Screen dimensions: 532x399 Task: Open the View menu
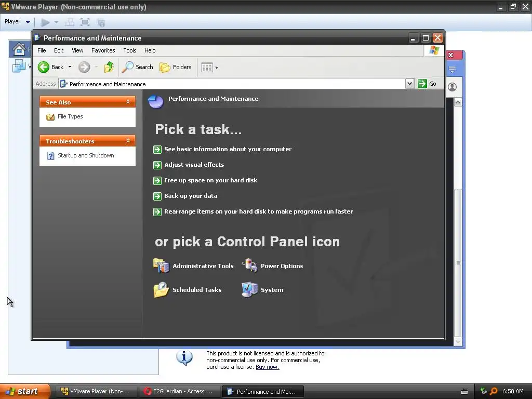77,50
